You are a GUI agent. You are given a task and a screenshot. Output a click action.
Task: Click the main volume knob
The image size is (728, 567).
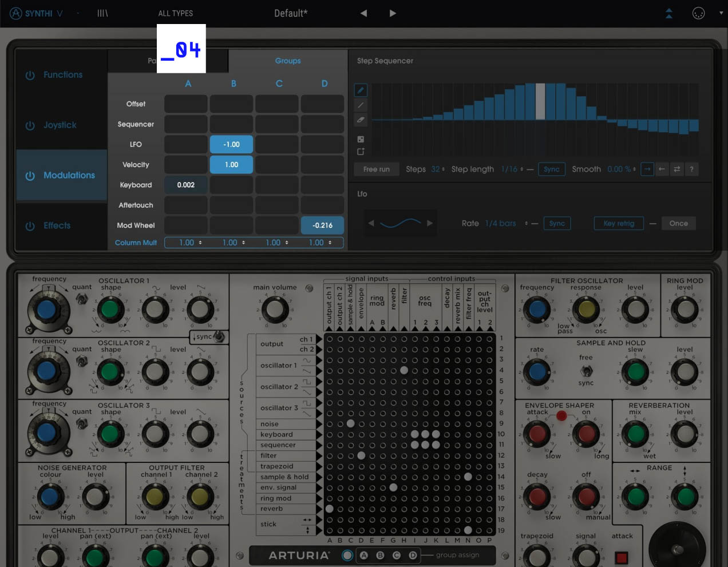coord(275,309)
